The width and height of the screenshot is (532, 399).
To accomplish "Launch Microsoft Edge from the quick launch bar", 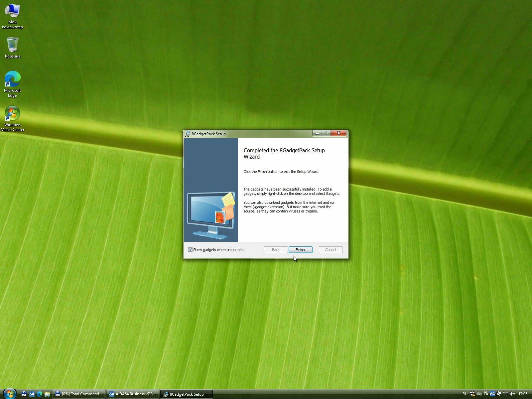I will (x=40, y=394).
